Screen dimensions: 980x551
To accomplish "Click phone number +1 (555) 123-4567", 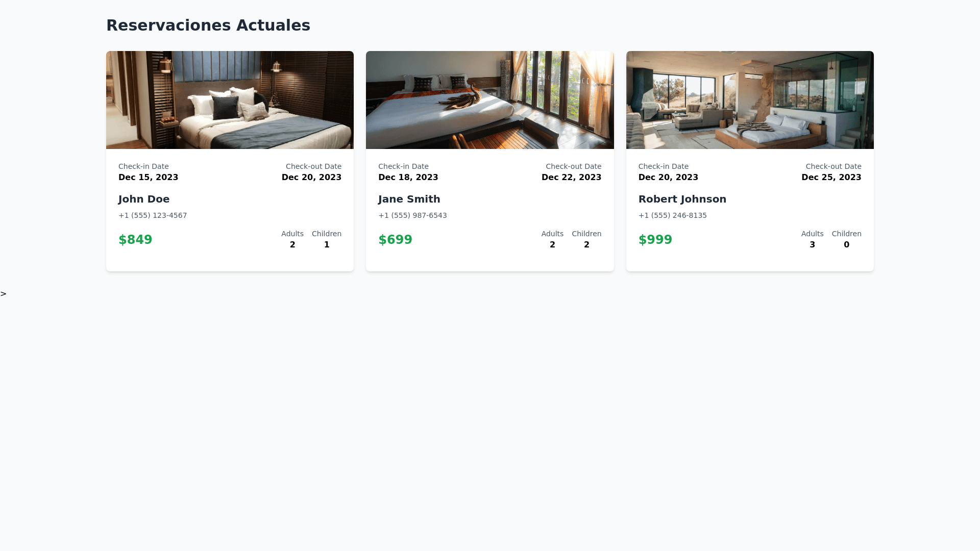I will pyautogui.click(x=153, y=215).
